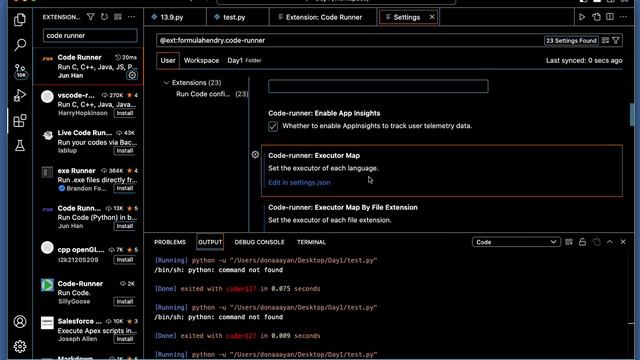Select the Day1 Folder settings tab
The image size is (640, 360).
coord(244,60)
